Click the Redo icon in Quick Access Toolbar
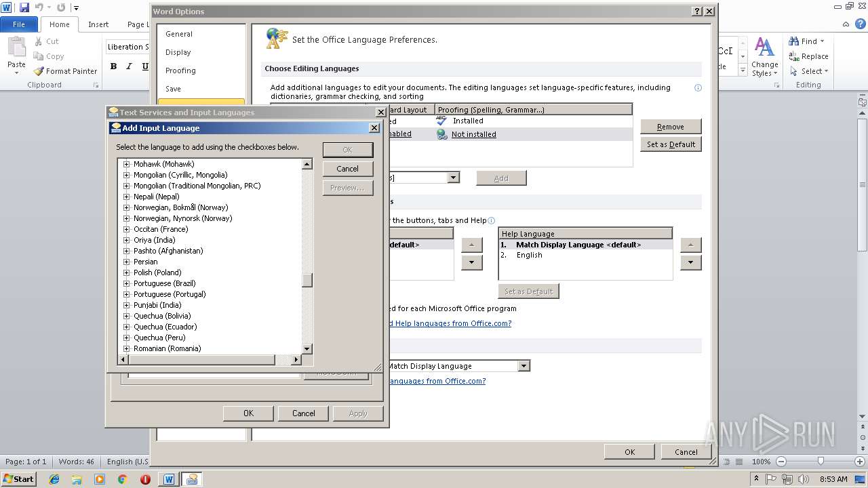This screenshot has width=868, height=488. click(61, 7)
